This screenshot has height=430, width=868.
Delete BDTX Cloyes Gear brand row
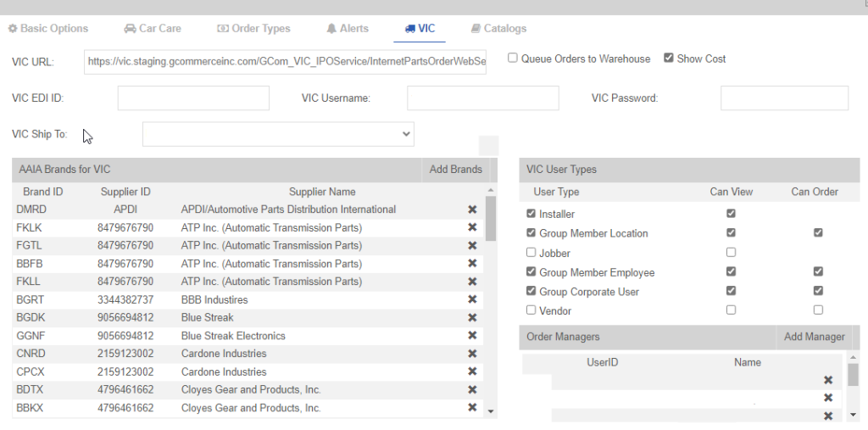[x=472, y=390]
